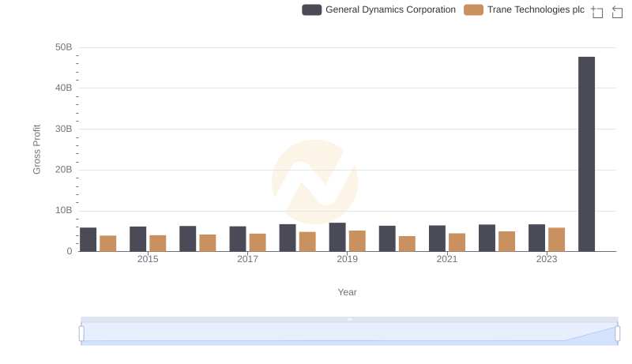The image size is (632, 364).
Task: Click the 40B y-axis label
Action: click(x=64, y=88)
